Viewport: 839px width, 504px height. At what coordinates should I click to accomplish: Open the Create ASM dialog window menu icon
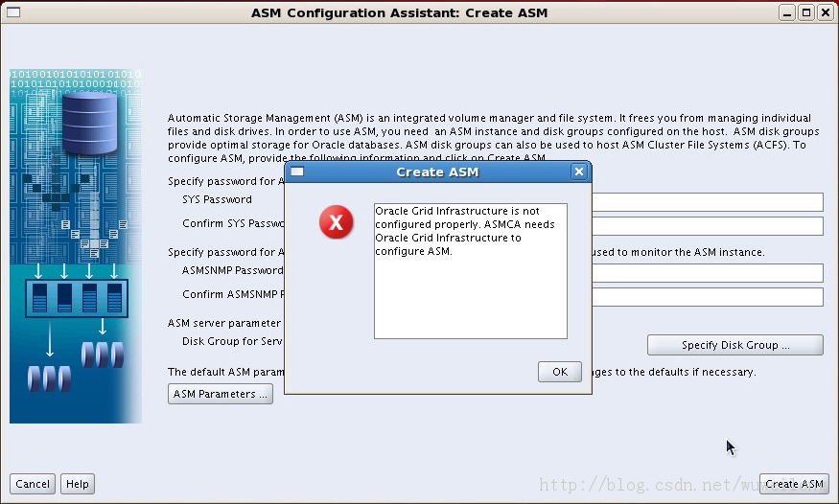click(297, 172)
